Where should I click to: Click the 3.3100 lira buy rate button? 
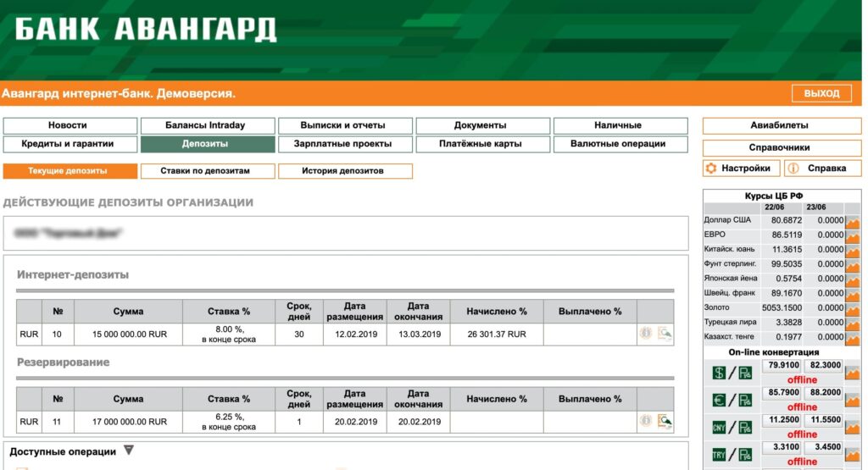[x=782, y=447]
